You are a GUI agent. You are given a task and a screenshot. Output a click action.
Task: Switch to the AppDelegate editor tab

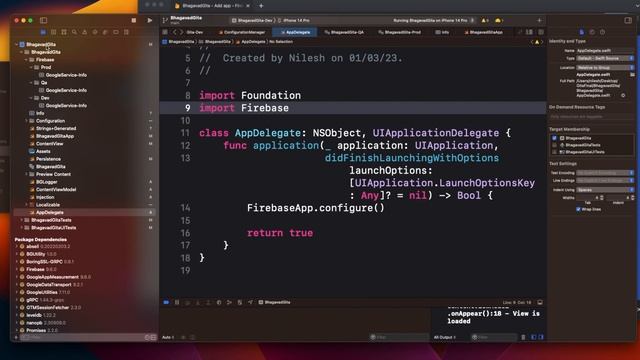[296, 32]
